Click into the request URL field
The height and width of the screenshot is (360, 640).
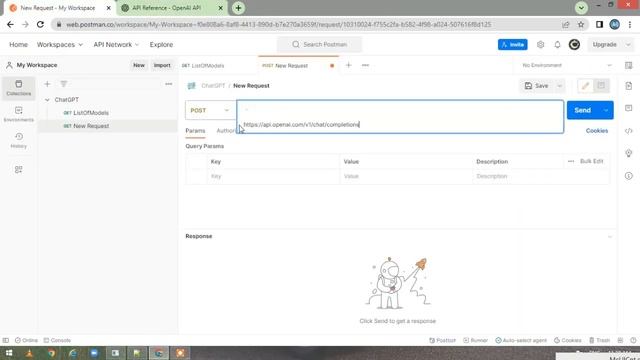pos(400,117)
